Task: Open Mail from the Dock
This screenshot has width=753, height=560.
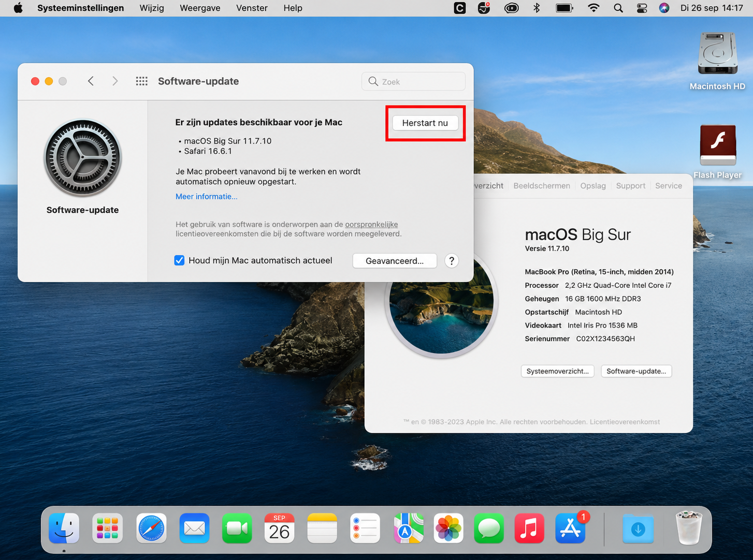Action: point(194,528)
